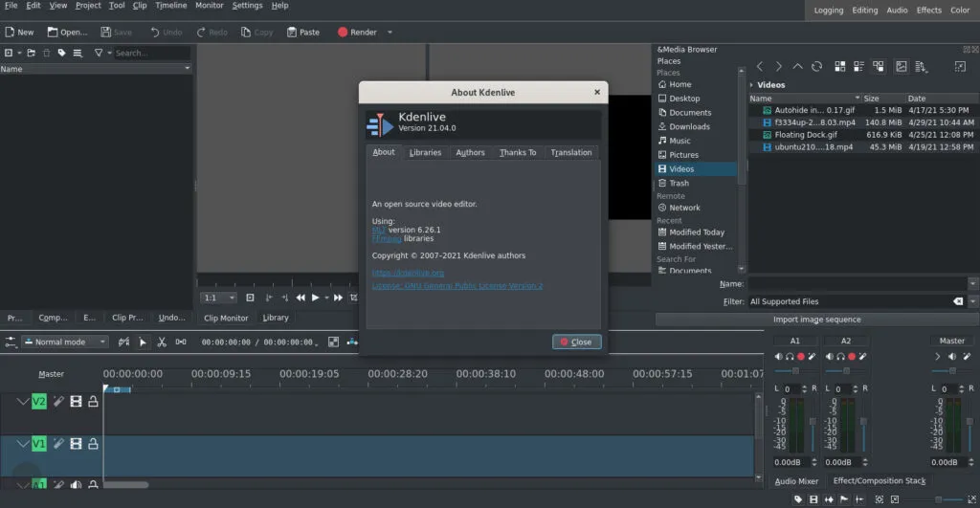980x508 pixels.
Task: Click the Render button in main toolbar
Action: point(357,32)
